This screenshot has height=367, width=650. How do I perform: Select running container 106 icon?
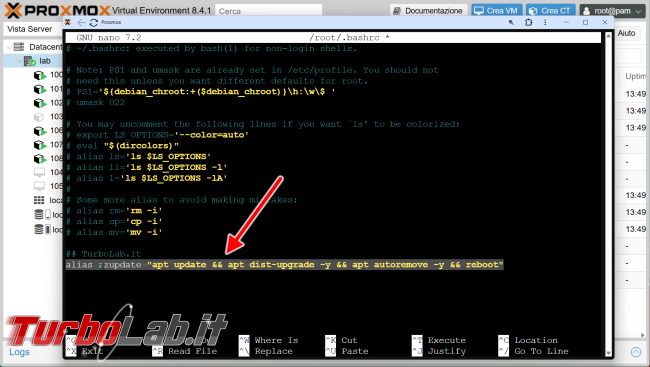pos(39,131)
